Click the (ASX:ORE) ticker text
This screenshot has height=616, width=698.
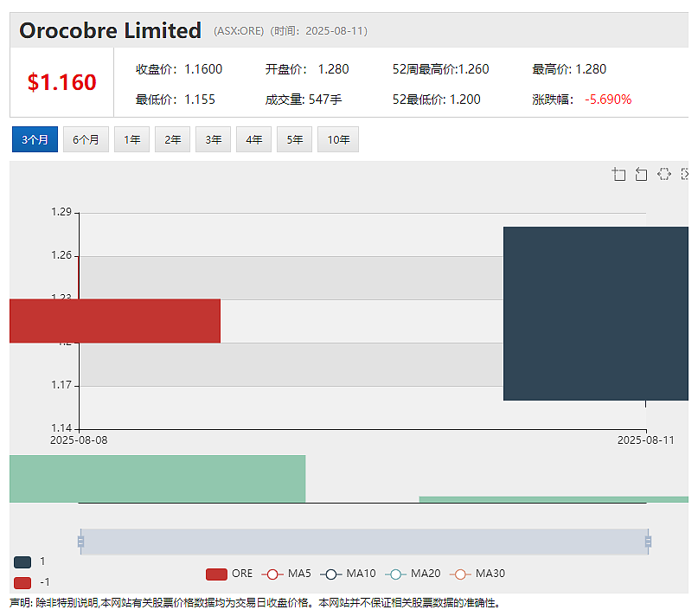(239, 31)
